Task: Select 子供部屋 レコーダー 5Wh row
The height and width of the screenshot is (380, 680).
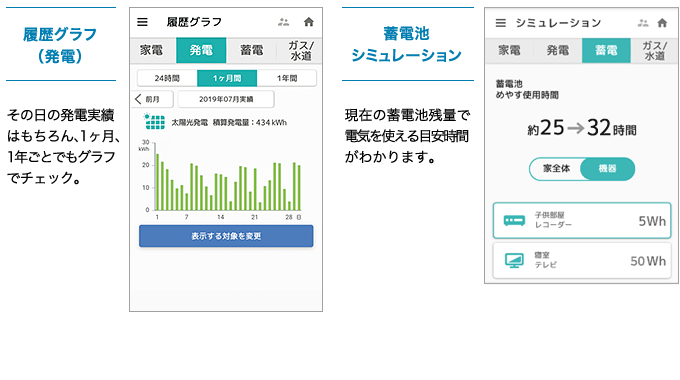Action: [x=582, y=221]
